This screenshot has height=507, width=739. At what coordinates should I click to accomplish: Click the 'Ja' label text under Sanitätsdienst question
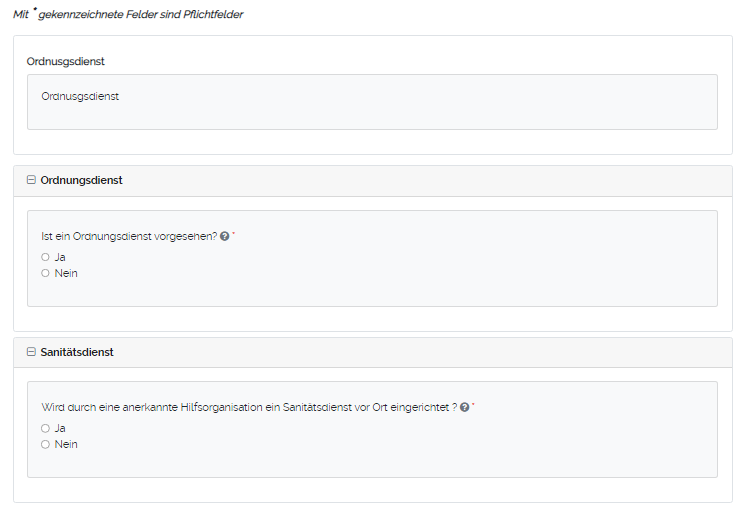coord(60,428)
